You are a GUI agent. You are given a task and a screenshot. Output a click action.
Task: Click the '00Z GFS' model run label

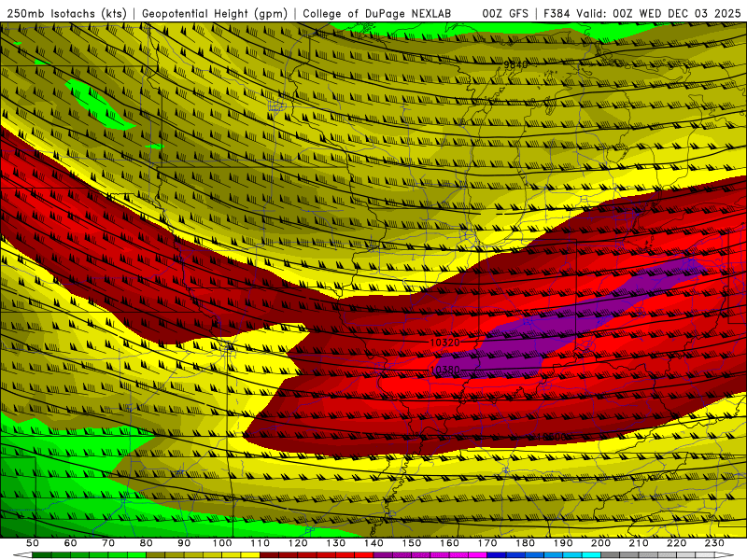(x=505, y=14)
